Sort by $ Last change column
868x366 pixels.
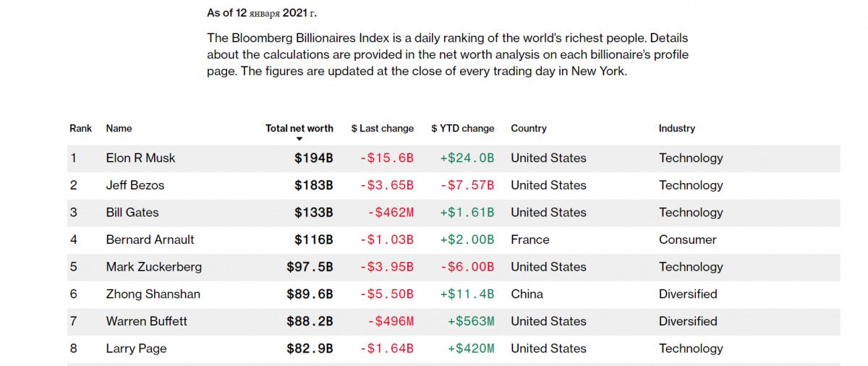(x=382, y=128)
